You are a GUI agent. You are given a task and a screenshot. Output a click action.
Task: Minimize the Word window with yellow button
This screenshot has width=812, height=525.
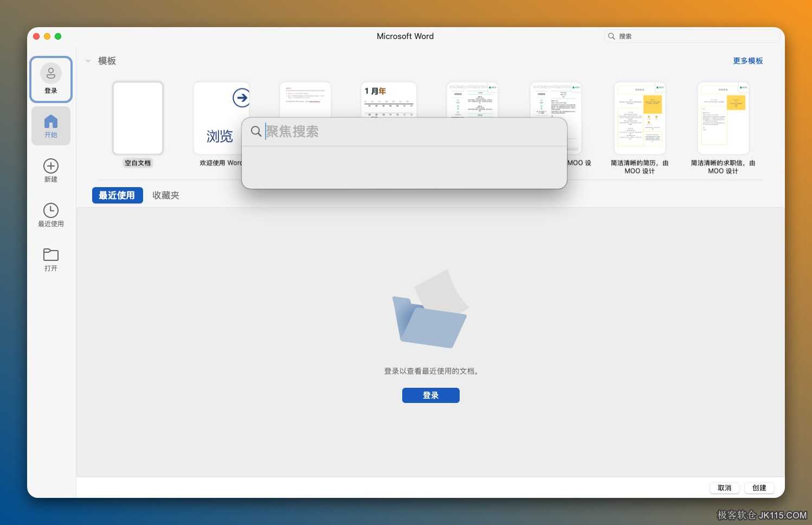tap(47, 36)
